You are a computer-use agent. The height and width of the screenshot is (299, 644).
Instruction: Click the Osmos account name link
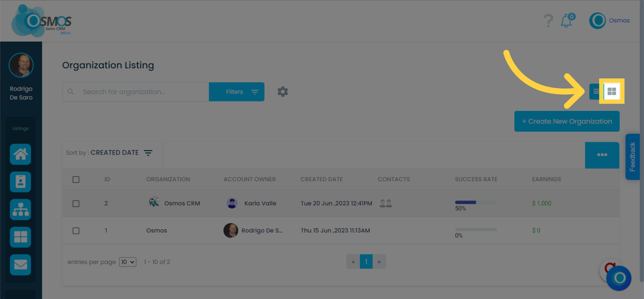click(619, 20)
